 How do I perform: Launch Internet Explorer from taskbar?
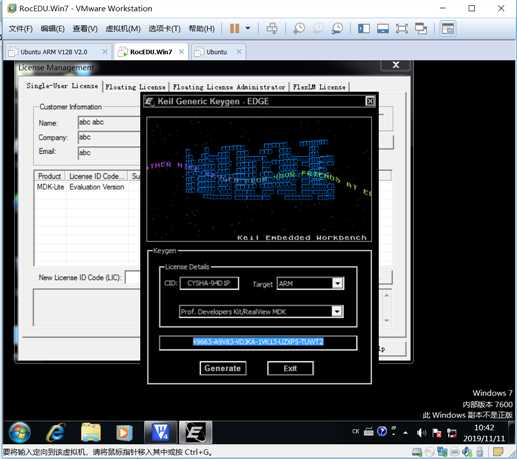(x=55, y=433)
